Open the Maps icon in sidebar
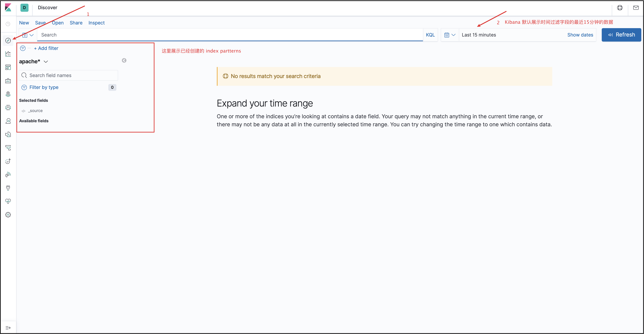 click(8, 94)
